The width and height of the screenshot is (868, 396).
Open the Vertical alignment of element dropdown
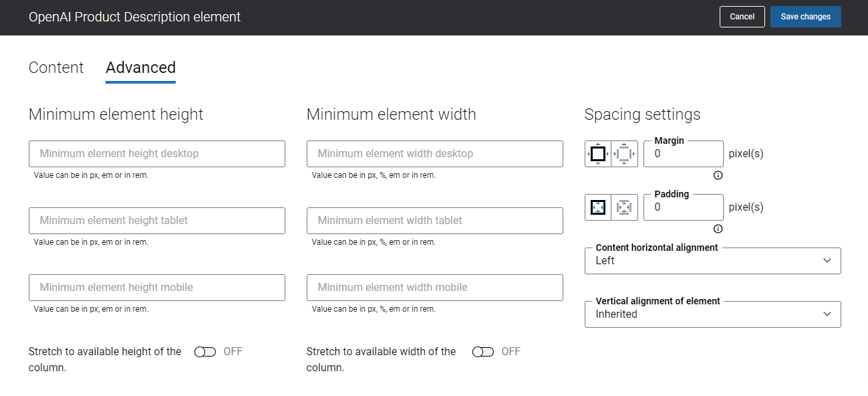(x=713, y=314)
